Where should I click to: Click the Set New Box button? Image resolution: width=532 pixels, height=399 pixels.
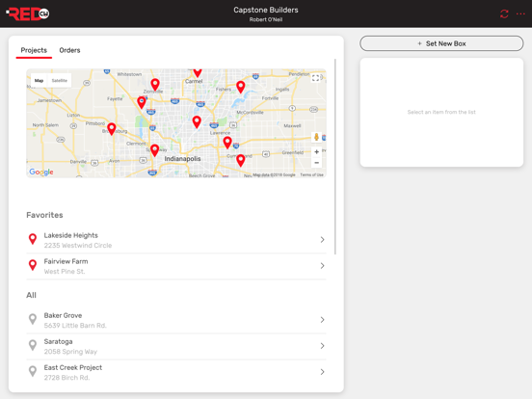tap(441, 43)
